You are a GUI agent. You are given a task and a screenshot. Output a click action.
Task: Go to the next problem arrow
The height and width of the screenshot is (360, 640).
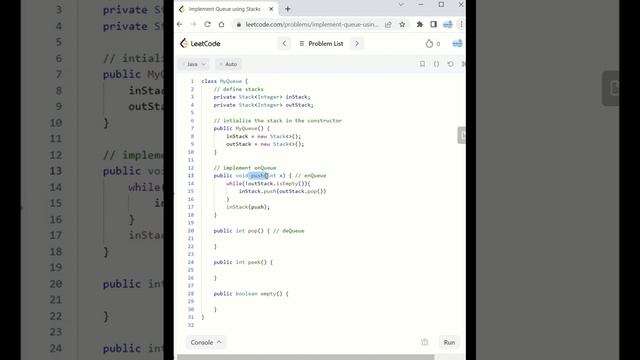coord(357,43)
